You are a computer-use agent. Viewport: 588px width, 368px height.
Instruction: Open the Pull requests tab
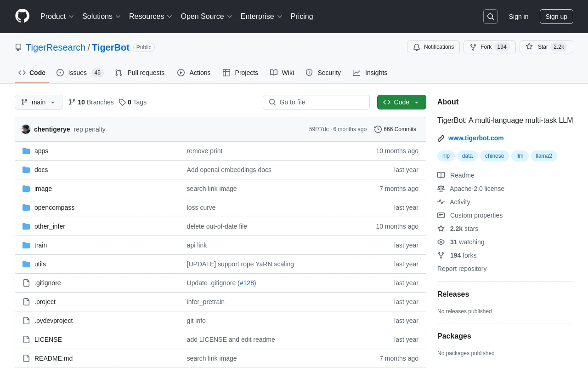tap(140, 73)
